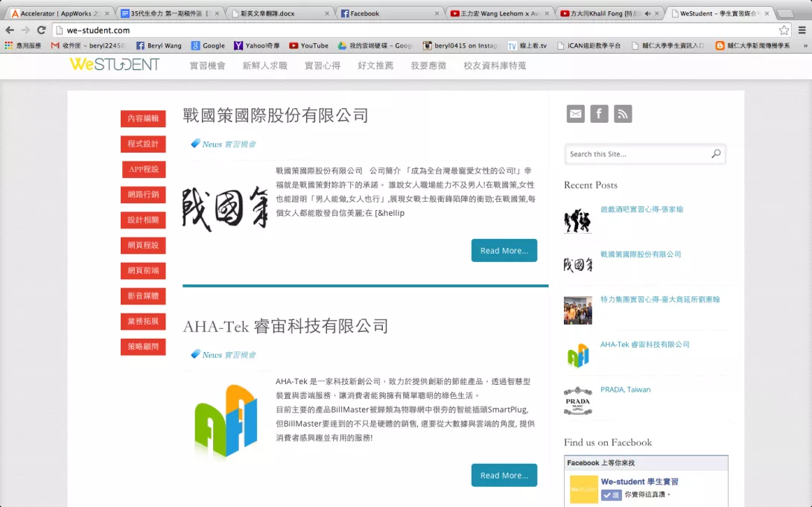Open the beryl0415 on Instagram bookmark

(460, 45)
